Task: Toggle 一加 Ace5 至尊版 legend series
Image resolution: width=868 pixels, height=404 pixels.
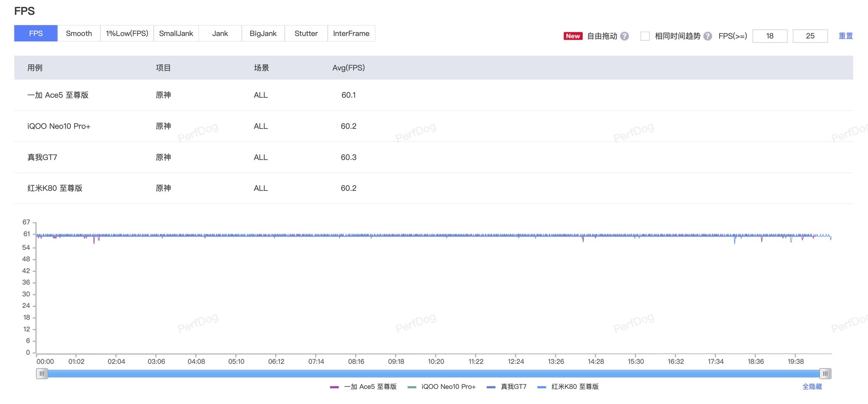Action: (x=364, y=387)
